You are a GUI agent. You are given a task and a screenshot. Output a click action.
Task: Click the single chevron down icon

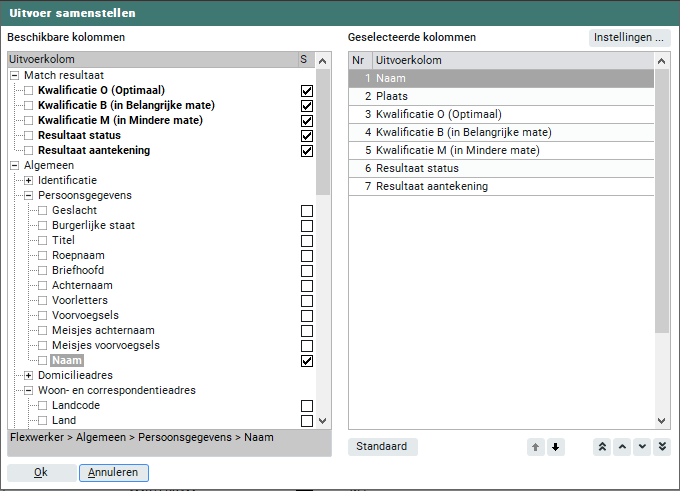tap(642, 447)
